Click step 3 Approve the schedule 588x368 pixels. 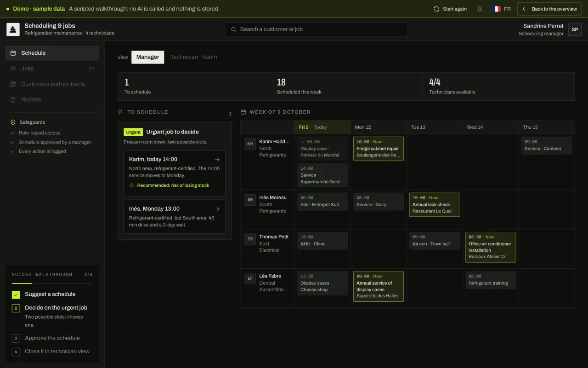pyautogui.click(x=52, y=338)
